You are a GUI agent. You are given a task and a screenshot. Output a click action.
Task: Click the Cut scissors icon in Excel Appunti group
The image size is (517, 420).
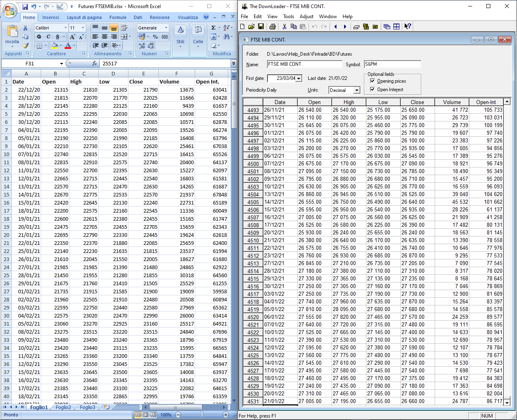[x=25, y=28]
